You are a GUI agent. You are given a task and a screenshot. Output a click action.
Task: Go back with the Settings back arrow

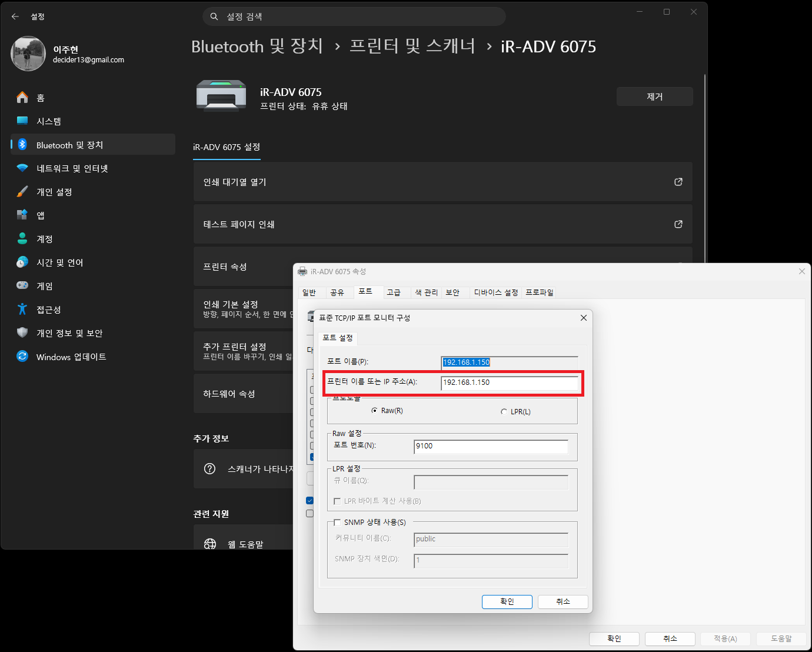[15, 16]
